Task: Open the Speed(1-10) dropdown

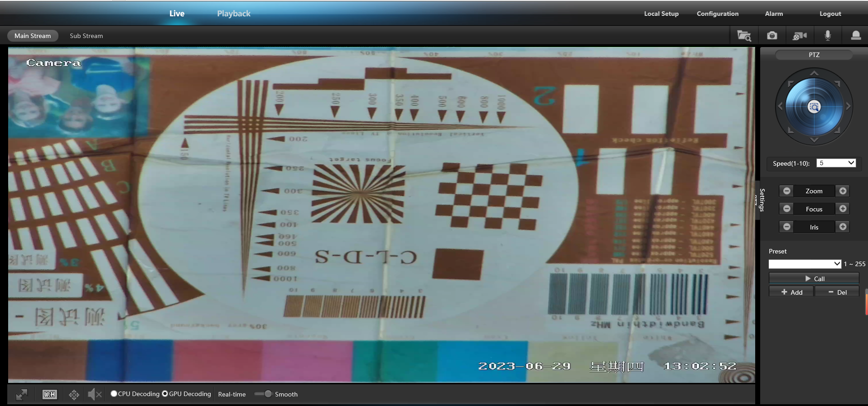Action: coord(836,163)
